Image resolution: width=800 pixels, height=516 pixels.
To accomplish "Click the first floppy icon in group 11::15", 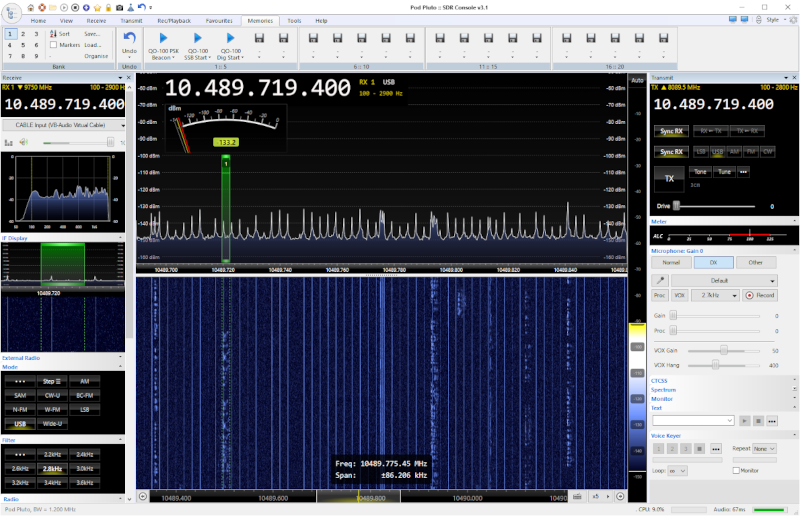I will pyautogui.click(x=440, y=38).
